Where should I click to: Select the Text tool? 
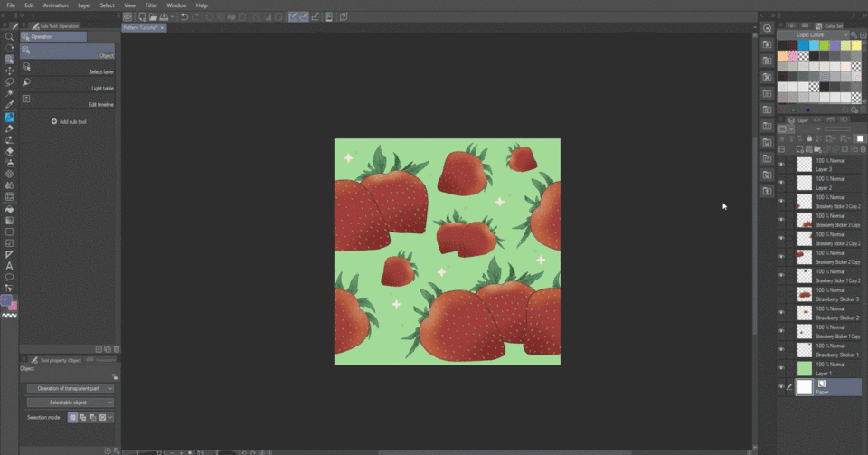pos(9,266)
